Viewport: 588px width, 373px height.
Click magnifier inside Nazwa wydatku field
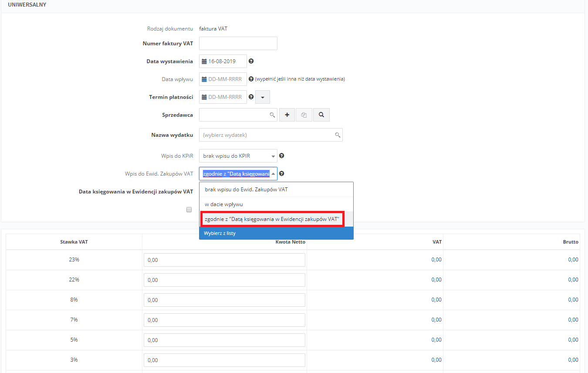tap(338, 135)
